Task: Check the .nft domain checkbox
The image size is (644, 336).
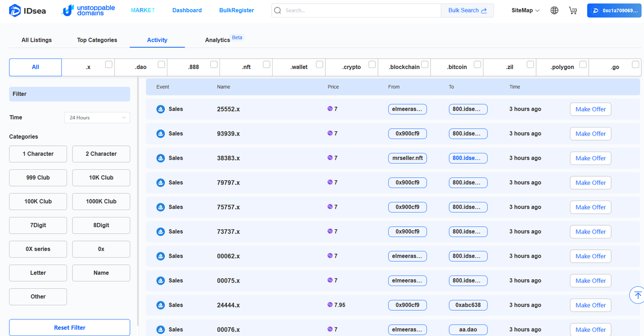Action: coord(267,64)
